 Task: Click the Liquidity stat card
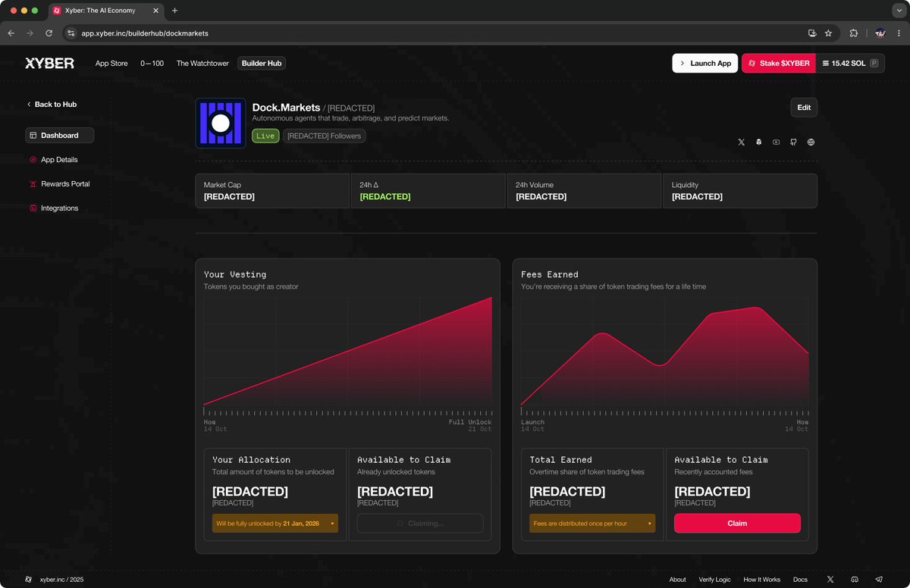(x=740, y=191)
